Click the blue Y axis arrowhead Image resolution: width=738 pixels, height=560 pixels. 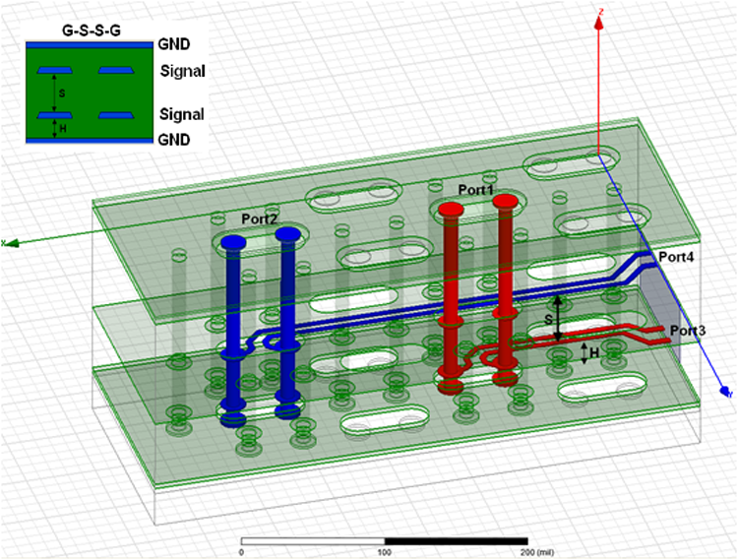[726, 390]
